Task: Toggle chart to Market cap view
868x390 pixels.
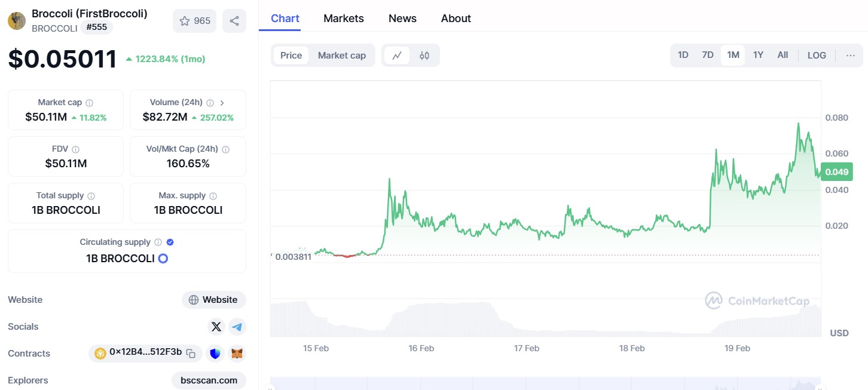Action: coord(341,56)
